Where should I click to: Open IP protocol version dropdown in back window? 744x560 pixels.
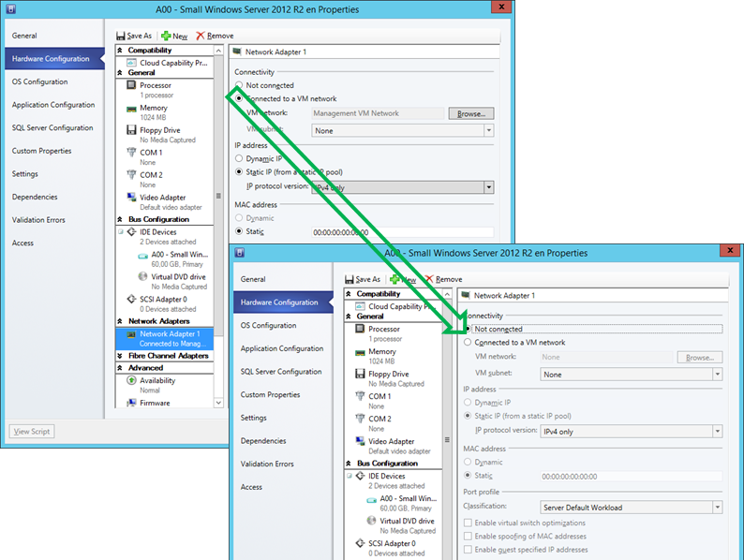(489, 187)
